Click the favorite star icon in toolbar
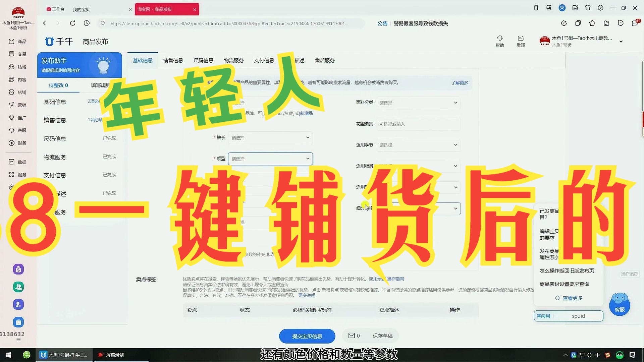The height and width of the screenshot is (362, 644). (592, 23)
